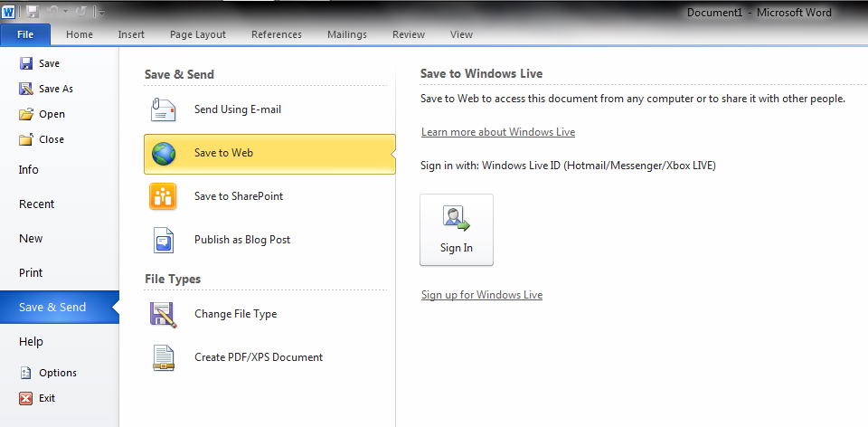Click the Open folder icon

pos(26,114)
